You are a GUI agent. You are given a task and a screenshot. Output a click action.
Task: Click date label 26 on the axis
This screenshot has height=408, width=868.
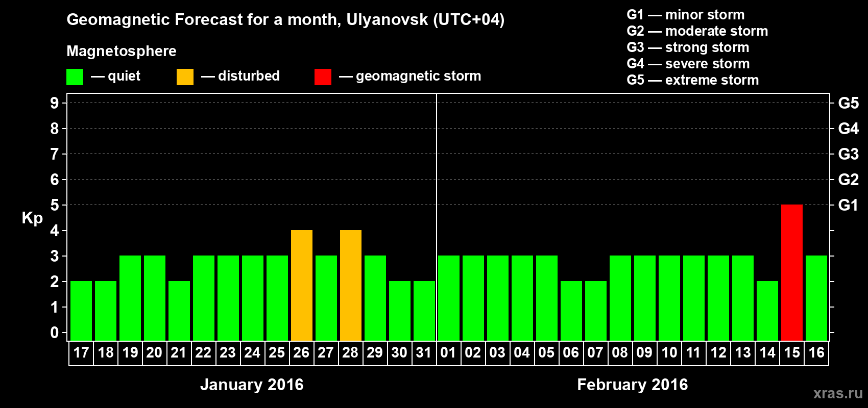tap(302, 352)
